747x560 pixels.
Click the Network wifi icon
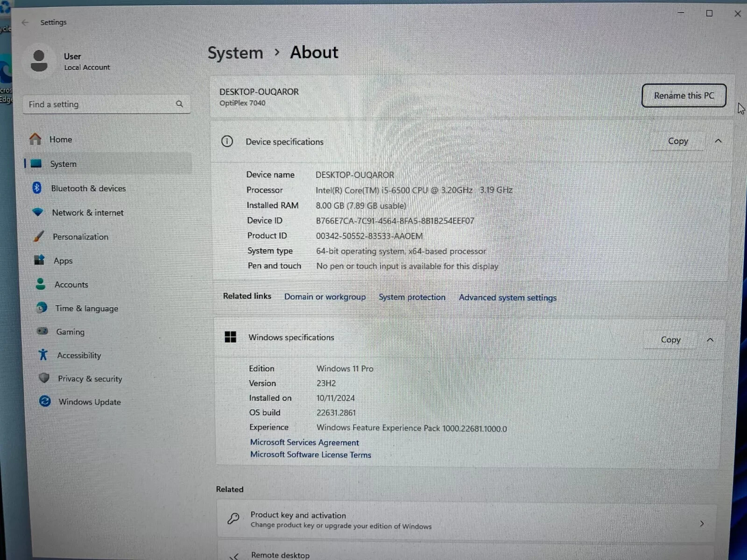[x=38, y=212]
